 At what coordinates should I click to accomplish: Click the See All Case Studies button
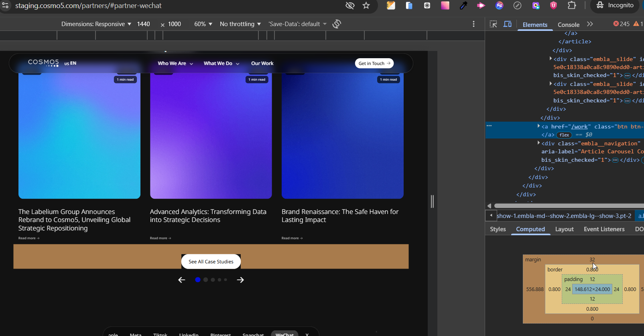[211, 262]
